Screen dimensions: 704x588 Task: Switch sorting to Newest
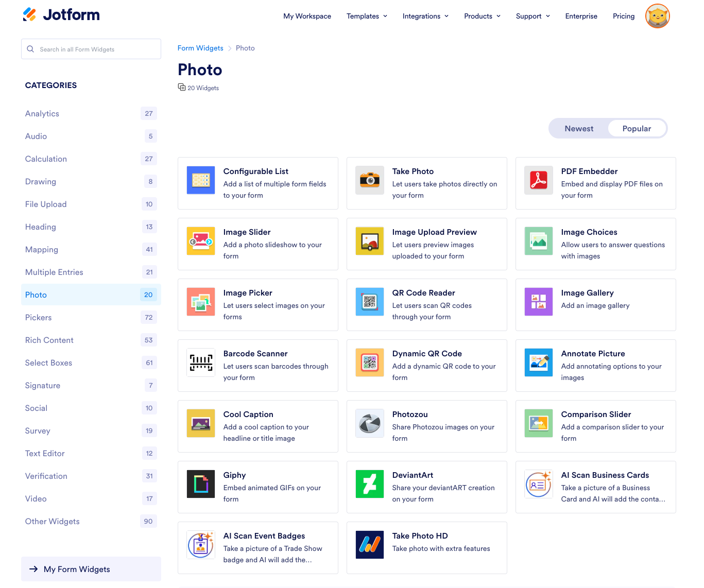click(578, 128)
